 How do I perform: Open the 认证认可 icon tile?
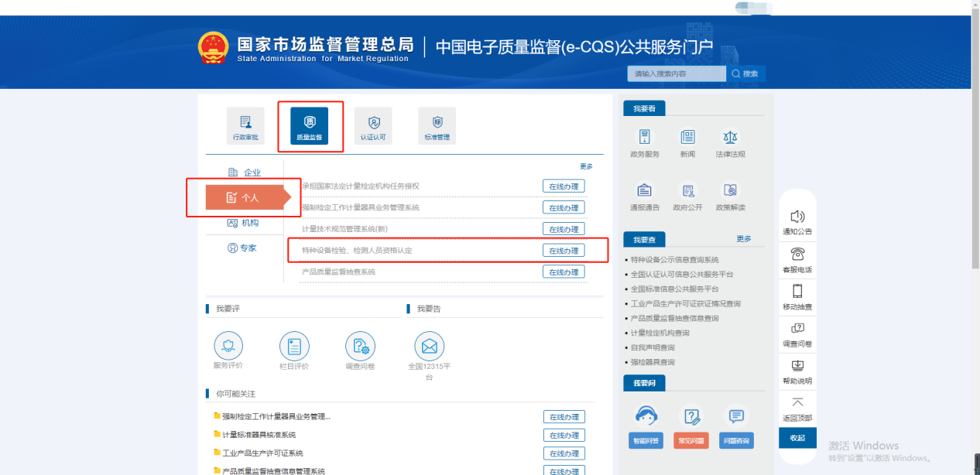coord(373,126)
